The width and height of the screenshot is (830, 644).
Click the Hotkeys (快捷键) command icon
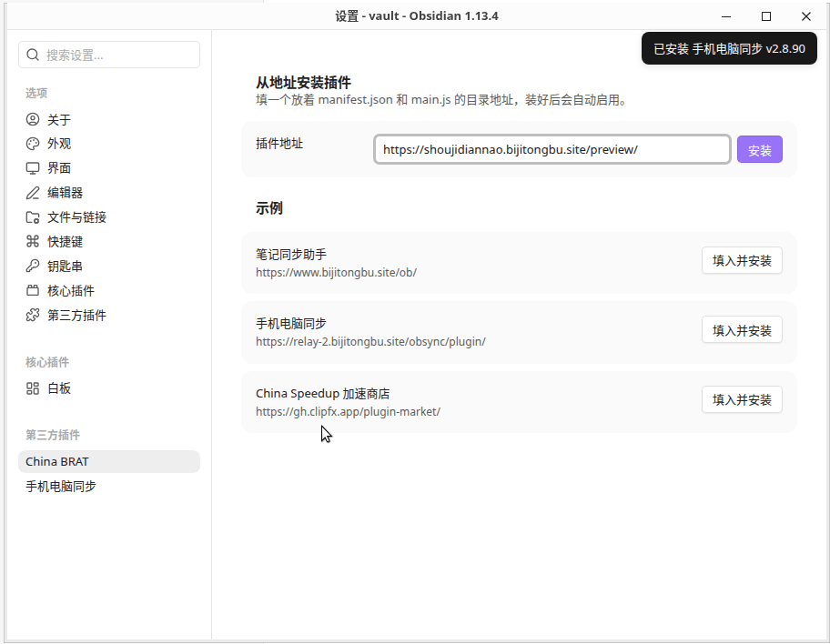pyautogui.click(x=33, y=242)
